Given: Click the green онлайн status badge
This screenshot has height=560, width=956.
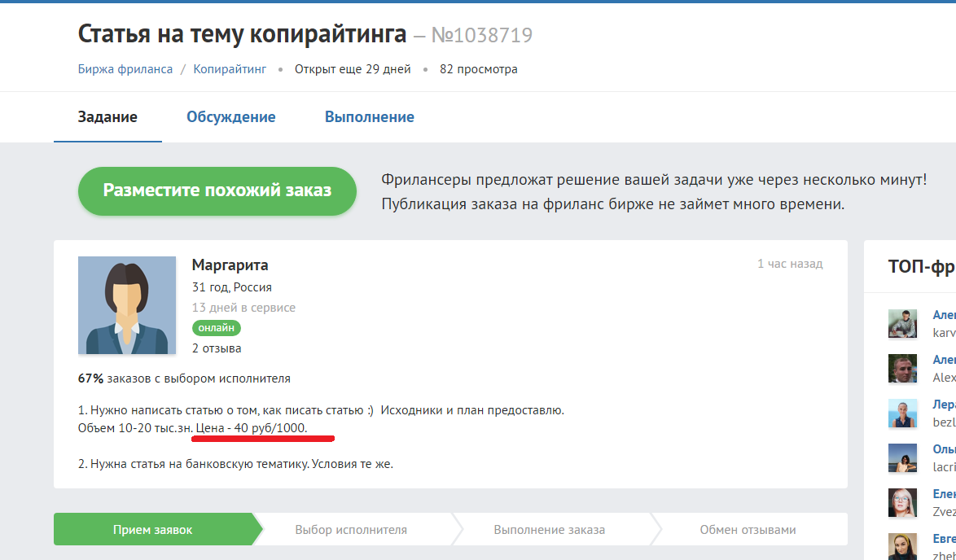Looking at the screenshot, I should point(217,328).
